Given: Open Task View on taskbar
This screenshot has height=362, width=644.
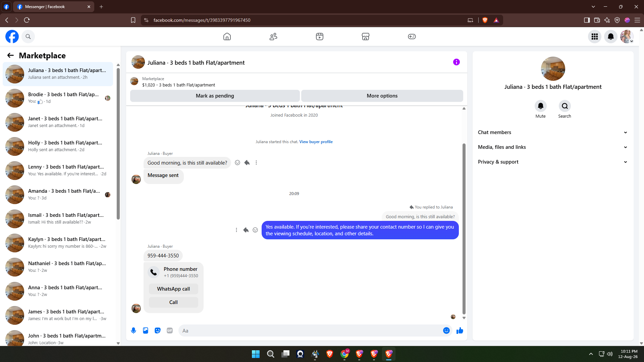Looking at the screenshot, I should pyautogui.click(x=285, y=354).
